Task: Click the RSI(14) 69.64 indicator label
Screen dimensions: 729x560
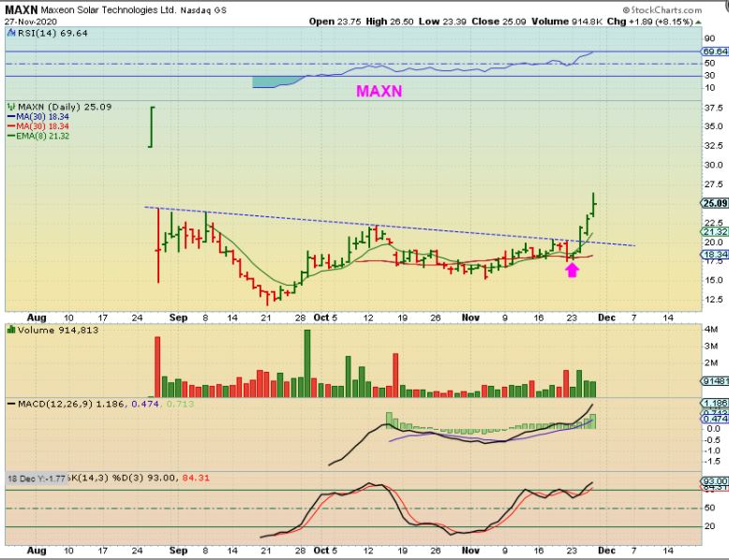Action: point(52,33)
